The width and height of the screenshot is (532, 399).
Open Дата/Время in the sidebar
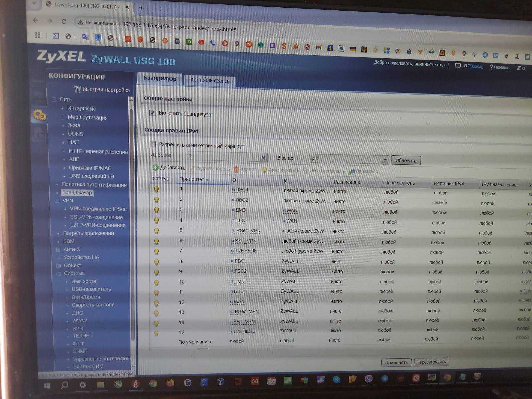pyautogui.click(x=86, y=297)
